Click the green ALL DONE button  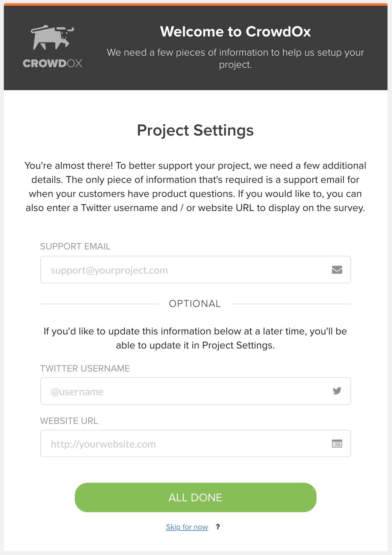coord(196,497)
